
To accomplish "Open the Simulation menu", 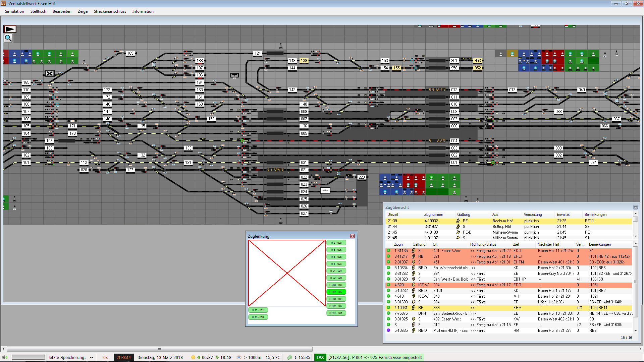I will click(14, 11).
